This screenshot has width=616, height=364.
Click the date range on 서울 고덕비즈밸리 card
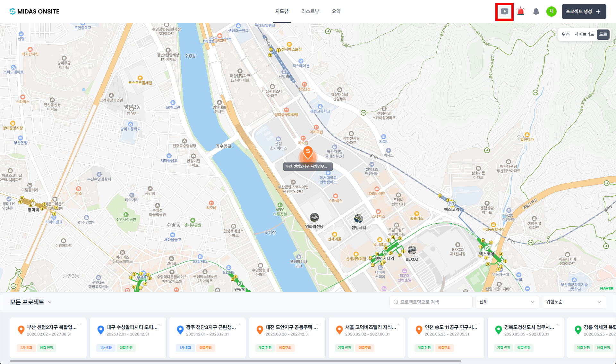367,334
